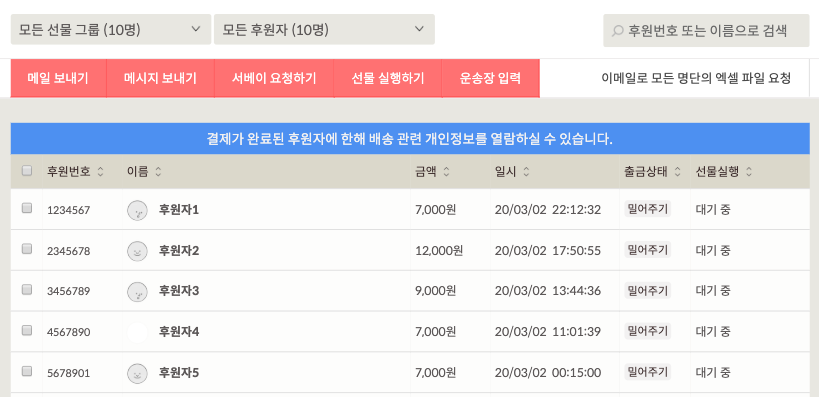Click the 운송장 입력 button

[x=490, y=78]
